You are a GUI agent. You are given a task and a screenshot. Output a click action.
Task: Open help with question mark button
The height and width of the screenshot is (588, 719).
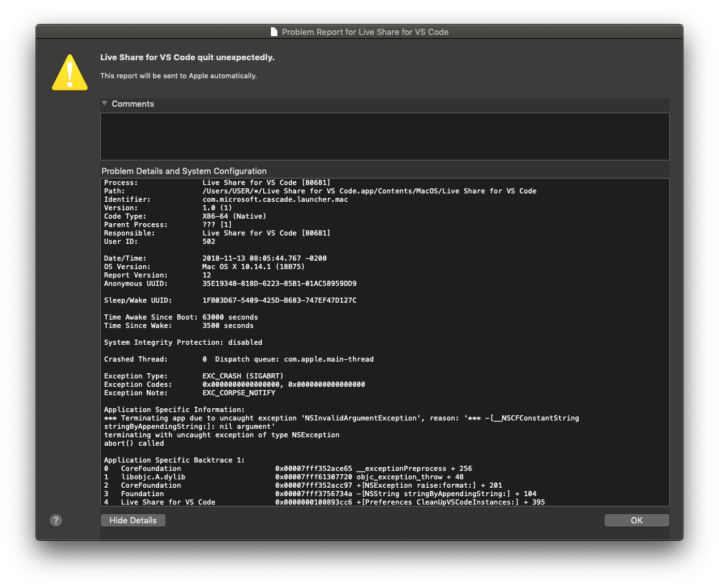click(x=56, y=520)
